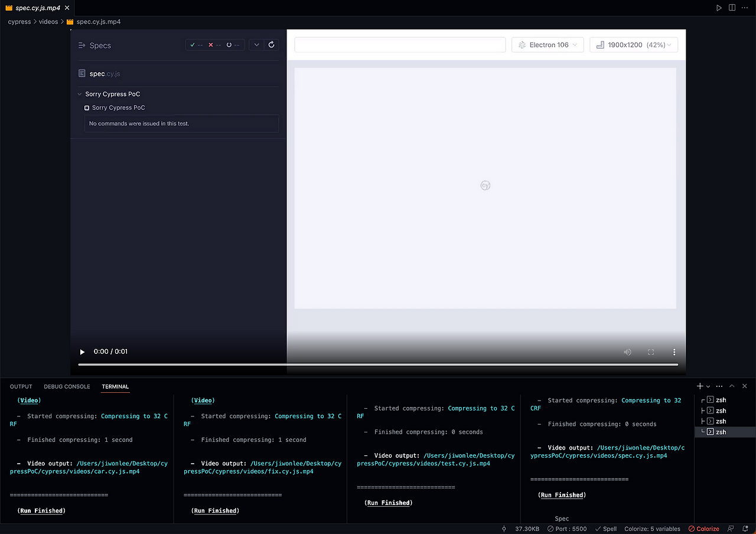The width and height of the screenshot is (756, 534).
Task: Open the new terminal launch profile dropdown arrow
Action: pyautogui.click(x=708, y=386)
